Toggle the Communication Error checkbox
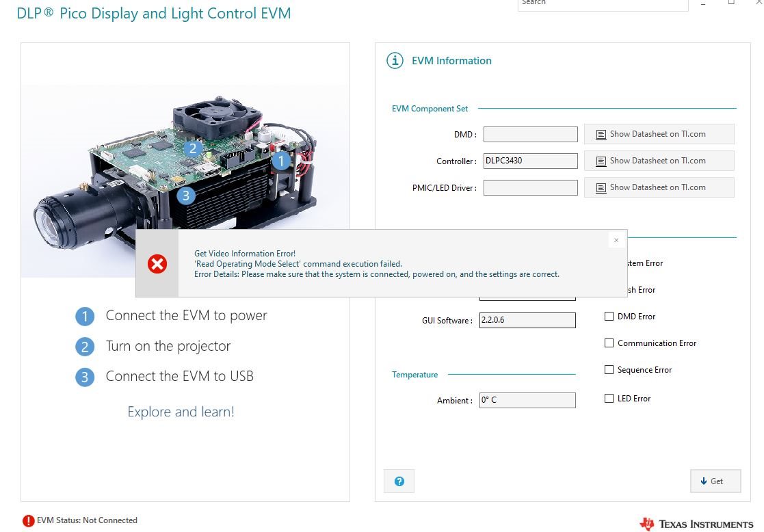764x532 pixels. pyautogui.click(x=609, y=343)
